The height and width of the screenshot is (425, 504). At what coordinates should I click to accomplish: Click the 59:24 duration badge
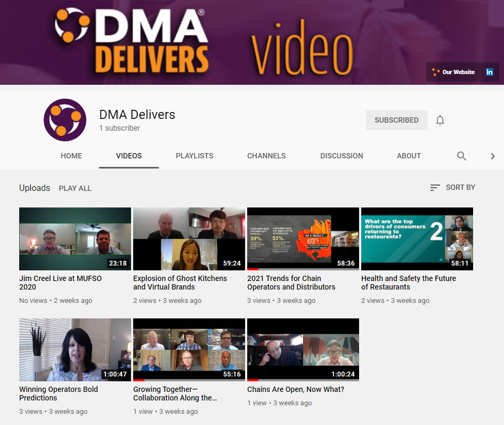pyautogui.click(x=232, y=263)
